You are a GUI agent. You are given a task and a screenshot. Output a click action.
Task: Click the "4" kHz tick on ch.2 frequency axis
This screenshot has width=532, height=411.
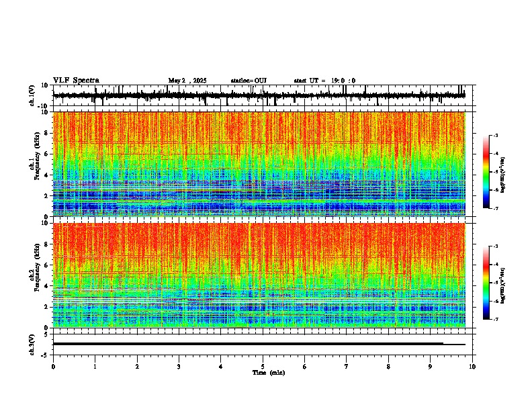[47, 286]
